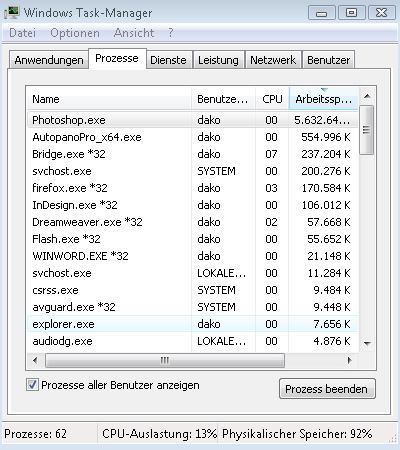Open the Datei menu
Image resolution: width=400 pixels, height=450 pixels.
click(x=22, y=33)
